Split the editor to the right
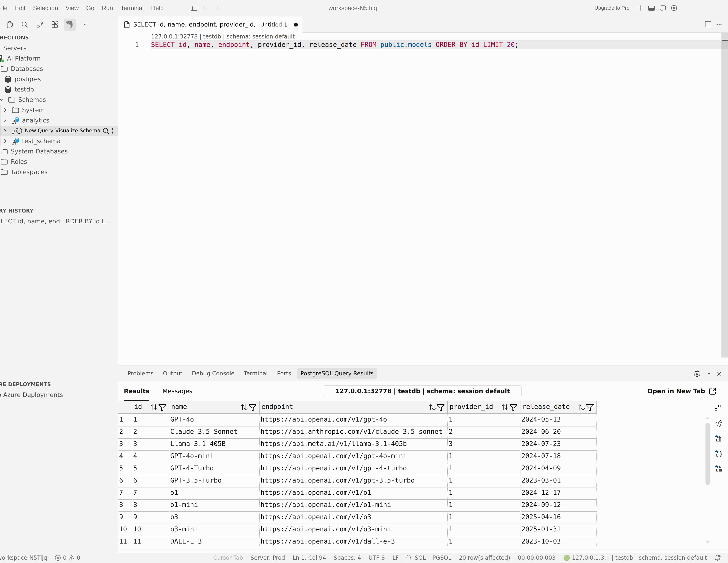Image resolution: width=728 pixels, height=563 pixels. pyautogui.click(x=708, y=24)
